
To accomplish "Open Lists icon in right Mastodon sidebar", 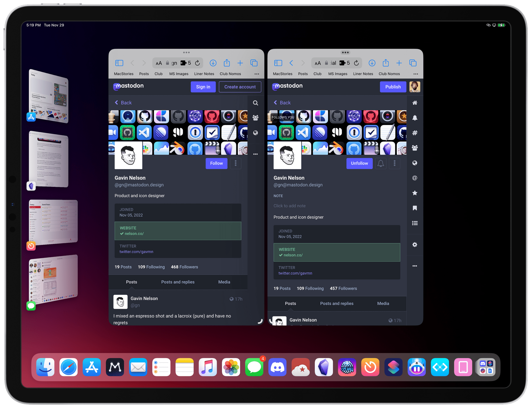I will click(415, 223).
